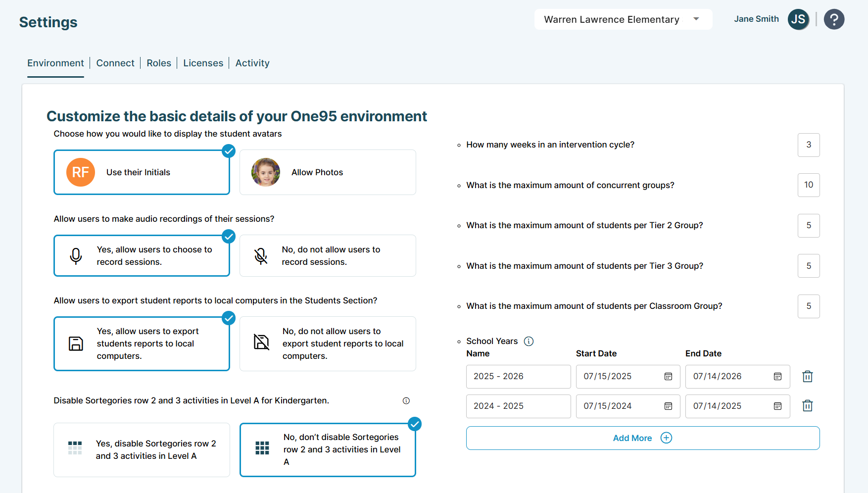This screenshot has height=493, width=868.
Task: Click the 07/14/2026 end date text
Action: pyautogui.click(x=717, y=377)
